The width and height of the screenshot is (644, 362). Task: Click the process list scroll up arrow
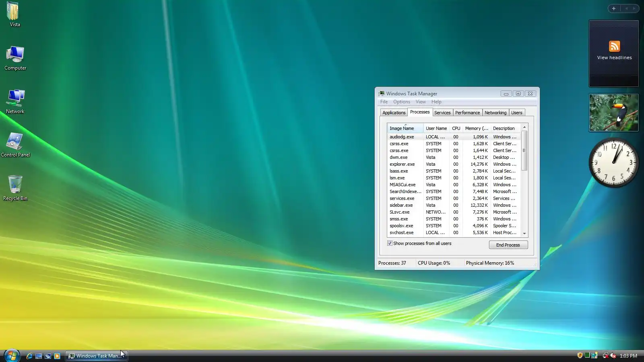[x=524, y=128]
